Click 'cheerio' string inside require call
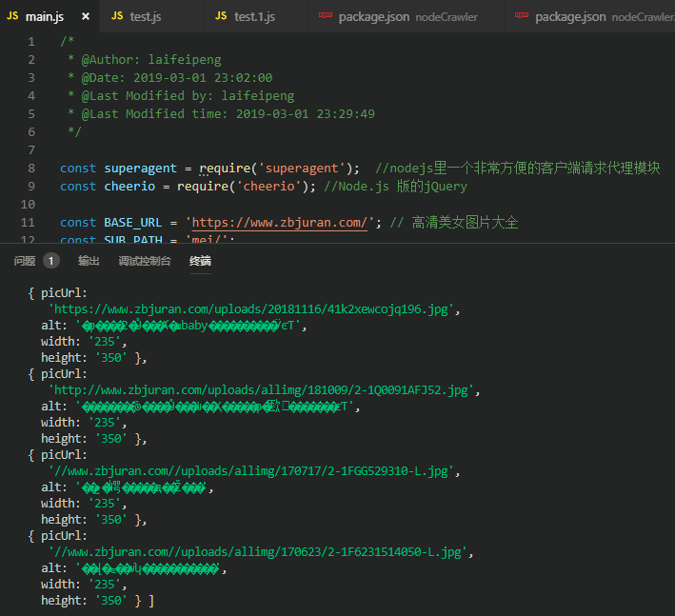 (x=268, y=187)
